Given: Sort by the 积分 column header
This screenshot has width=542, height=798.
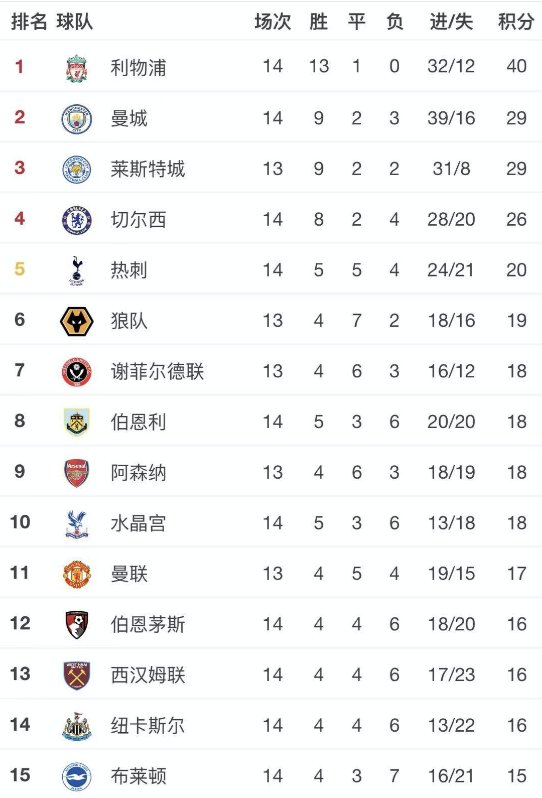Looking at the screenshot, I should 516,22.
